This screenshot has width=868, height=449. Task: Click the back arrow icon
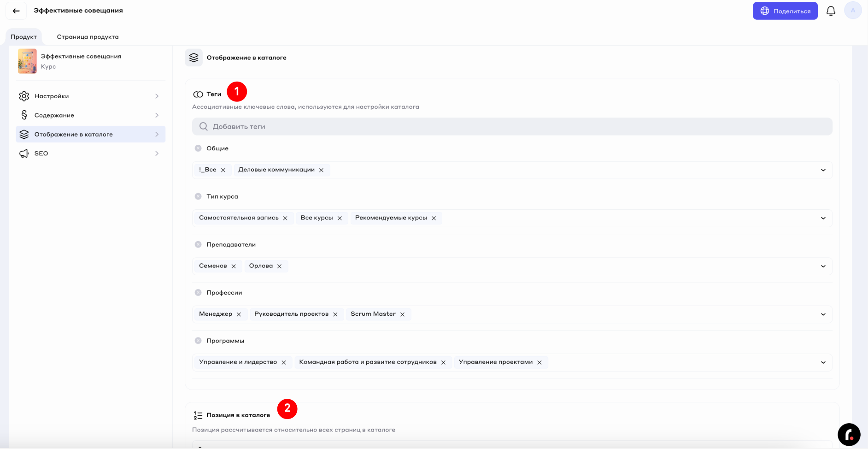point(16,11)
